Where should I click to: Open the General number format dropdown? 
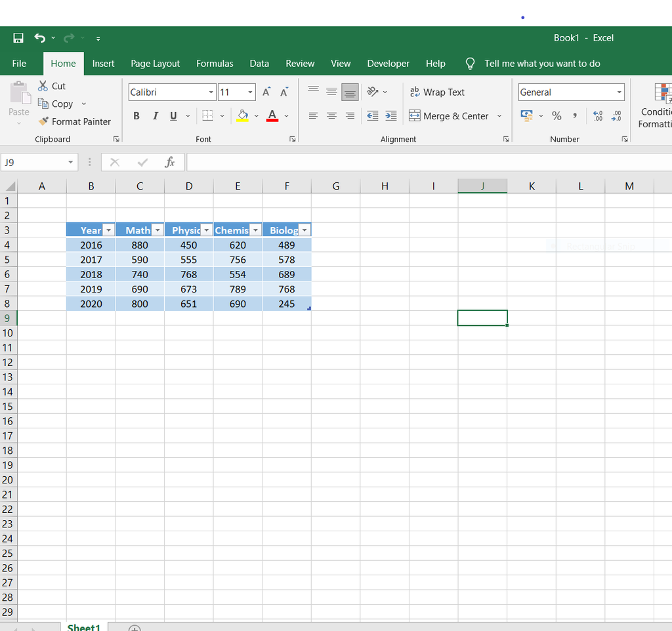[619, 92]
